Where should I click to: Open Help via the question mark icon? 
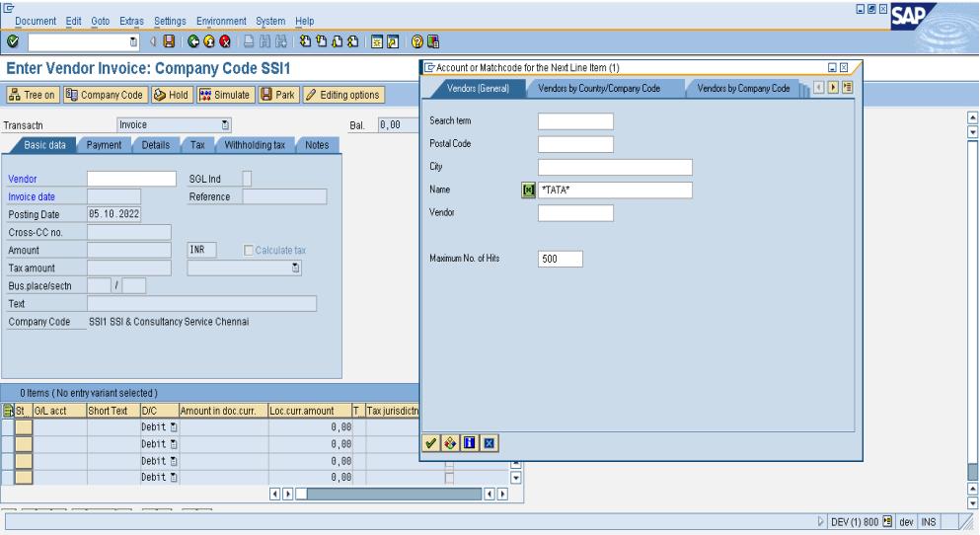(x=416, y=41)
